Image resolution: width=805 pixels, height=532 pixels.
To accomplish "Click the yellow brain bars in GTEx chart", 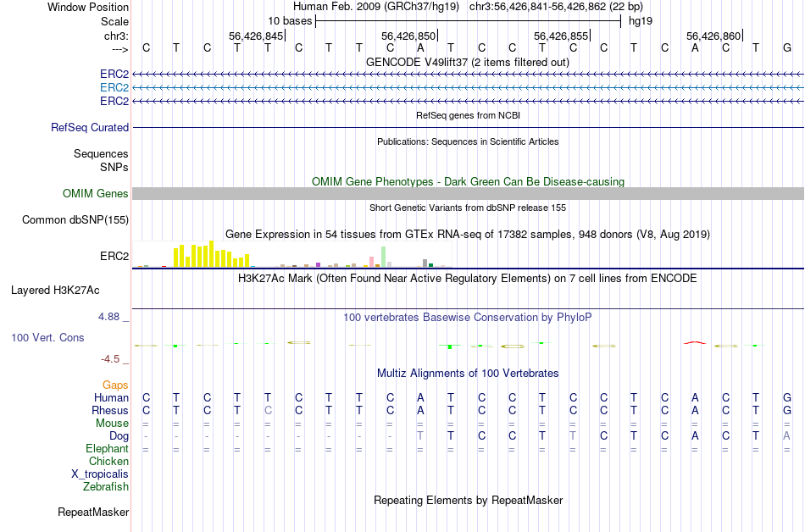I will 212,254.
